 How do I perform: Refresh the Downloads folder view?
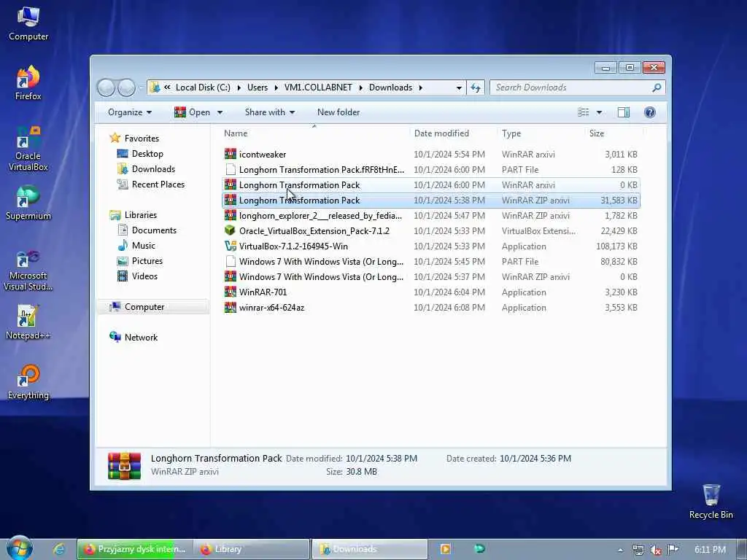click(x=476, y=87)
